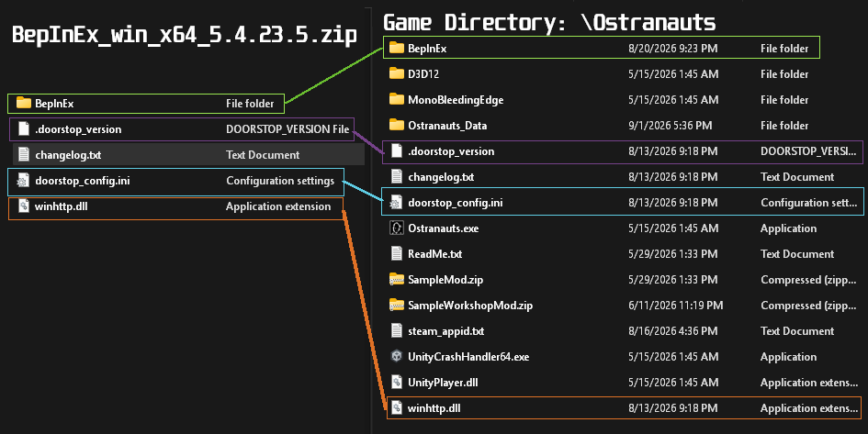This screenshot has width=868, height=434.
Task: Click the 9/1/2026 5:36 PM date of Ostranauts_Data
Action: (670, 126)
